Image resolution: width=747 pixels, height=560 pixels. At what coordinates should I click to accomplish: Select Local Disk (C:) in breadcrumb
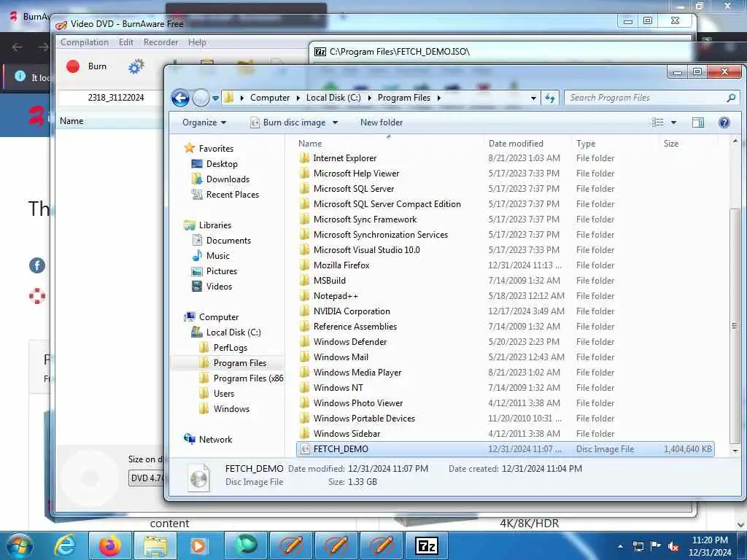click(333, 98)
